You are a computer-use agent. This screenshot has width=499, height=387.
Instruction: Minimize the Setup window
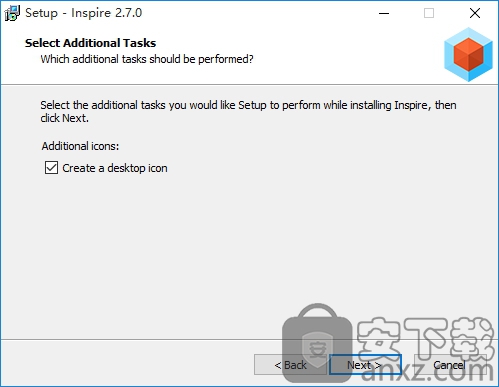(x=384, y=13)
